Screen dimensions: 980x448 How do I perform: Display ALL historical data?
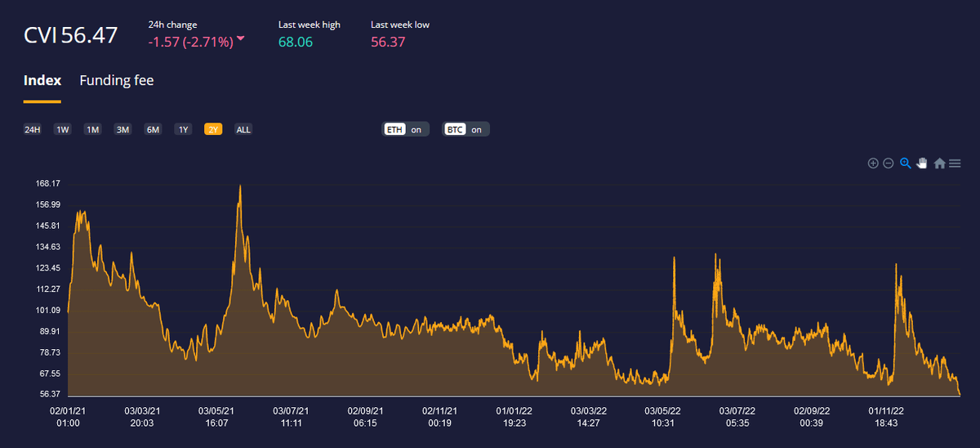(243, 129)
